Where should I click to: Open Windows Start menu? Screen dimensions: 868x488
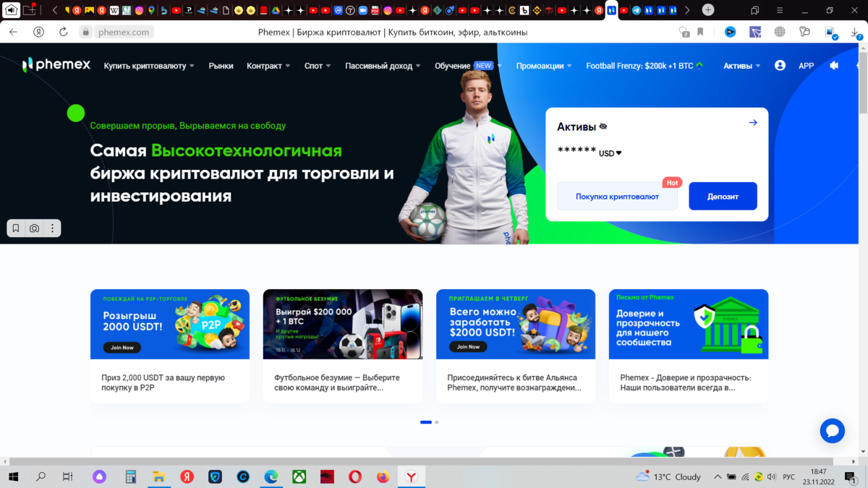(x=13, y=477)
